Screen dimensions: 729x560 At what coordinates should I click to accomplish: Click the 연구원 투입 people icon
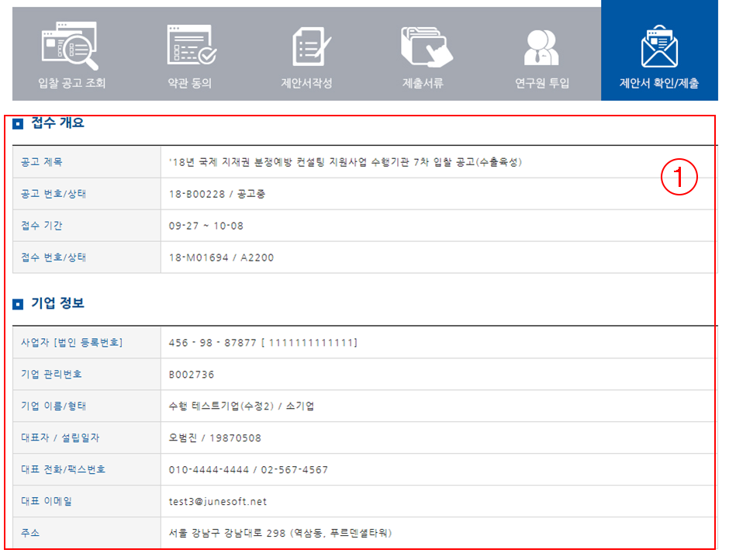point(541,47)
